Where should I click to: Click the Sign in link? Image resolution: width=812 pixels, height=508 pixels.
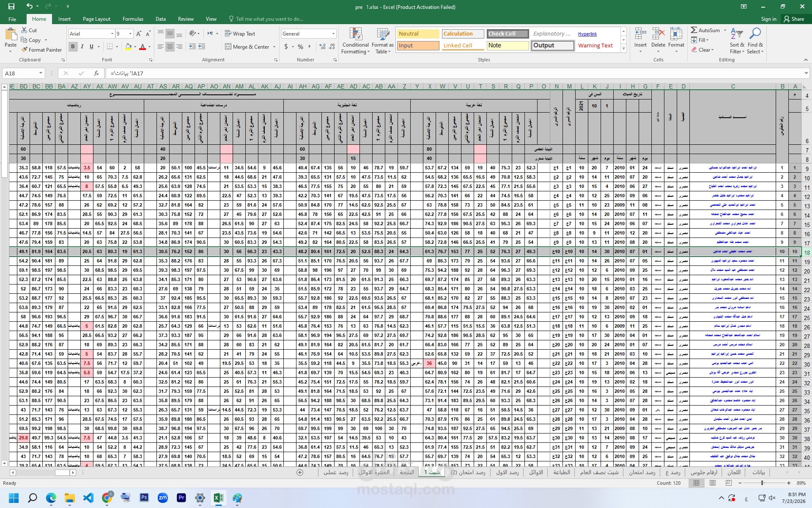coord(768,19)
